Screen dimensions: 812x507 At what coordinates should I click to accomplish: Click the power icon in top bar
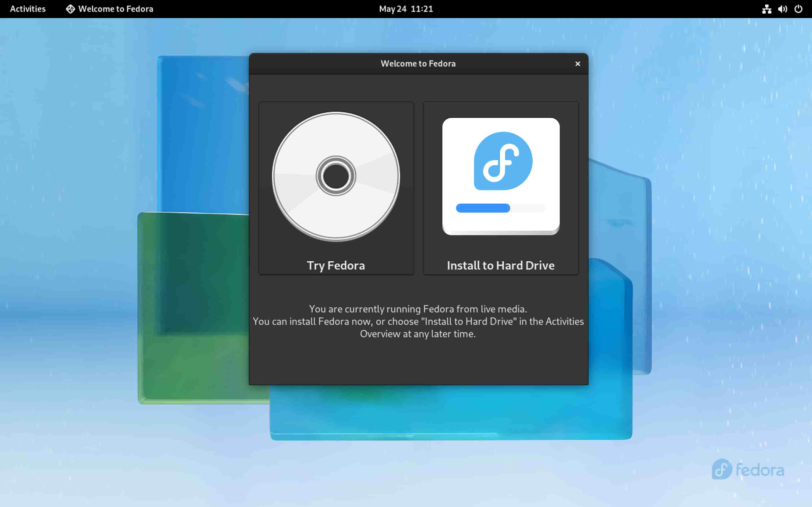[x=798, y=9]
